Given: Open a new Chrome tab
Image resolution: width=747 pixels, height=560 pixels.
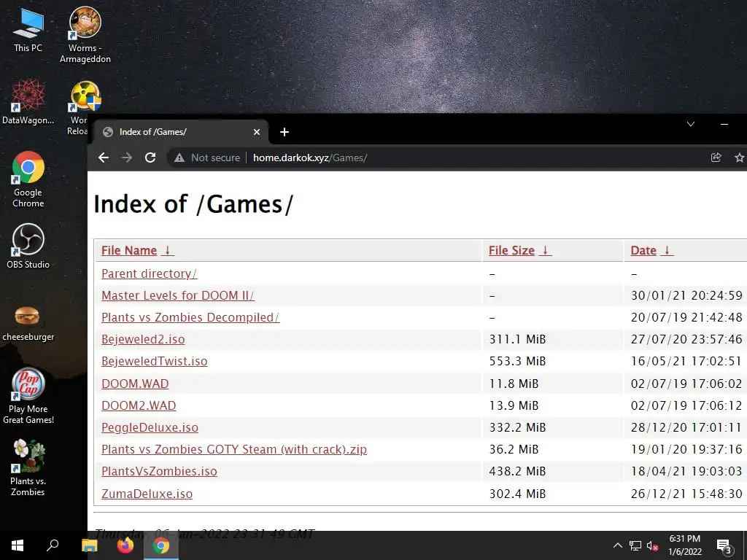Looking at the screenshot, I should (x=285, y=132).
